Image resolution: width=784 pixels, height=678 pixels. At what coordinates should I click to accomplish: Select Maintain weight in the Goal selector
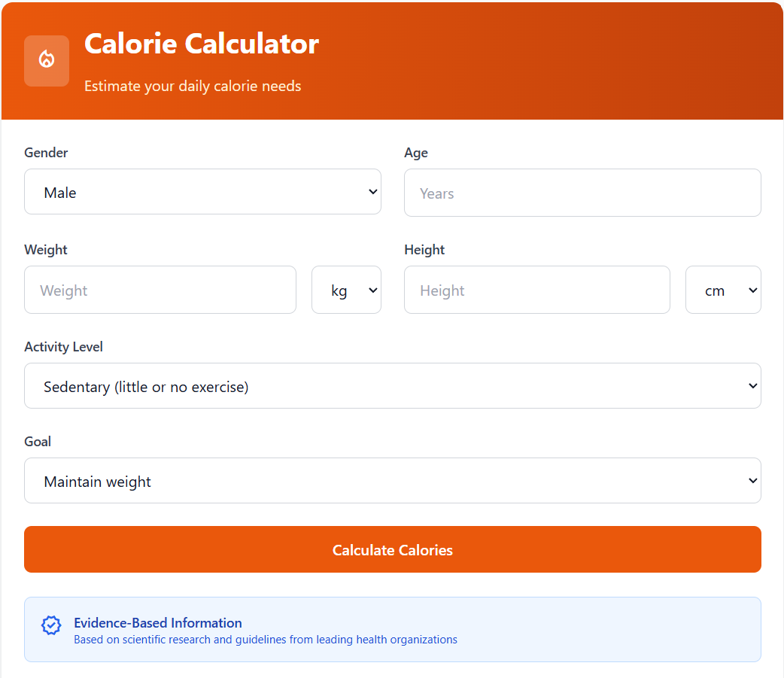point(392,480)
